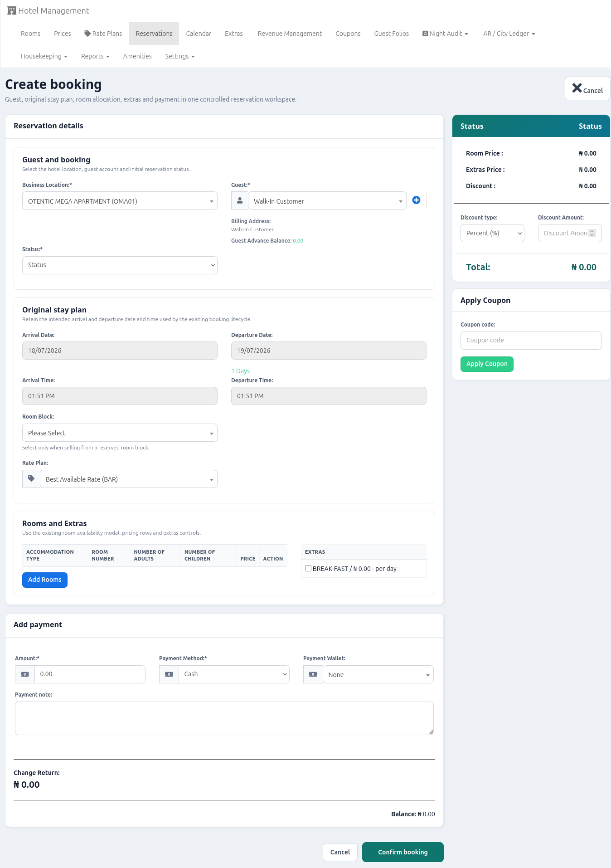Add new guest with plus icon
Image resolution: width=611 pixels, height=868 pixels.
[416, 200]
